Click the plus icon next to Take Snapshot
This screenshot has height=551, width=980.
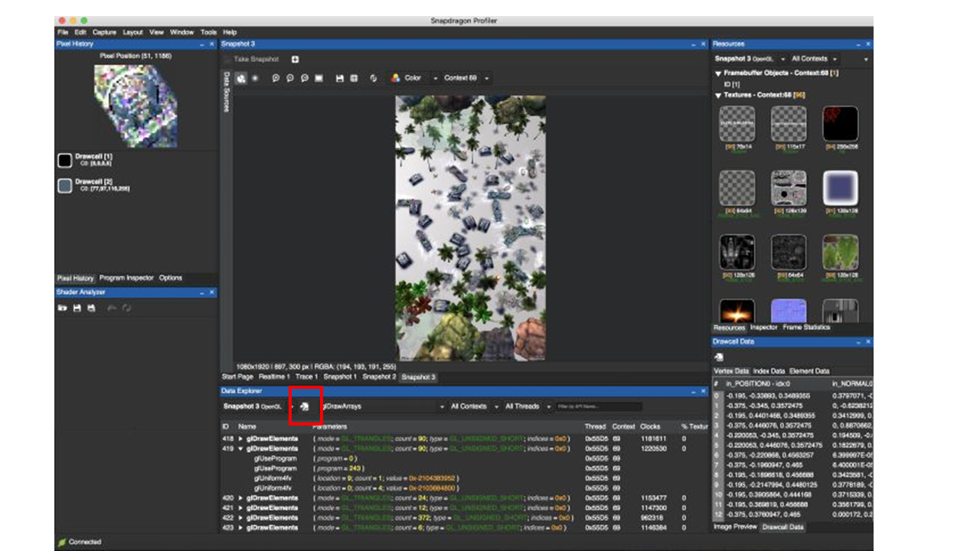(x=295, y=60)
